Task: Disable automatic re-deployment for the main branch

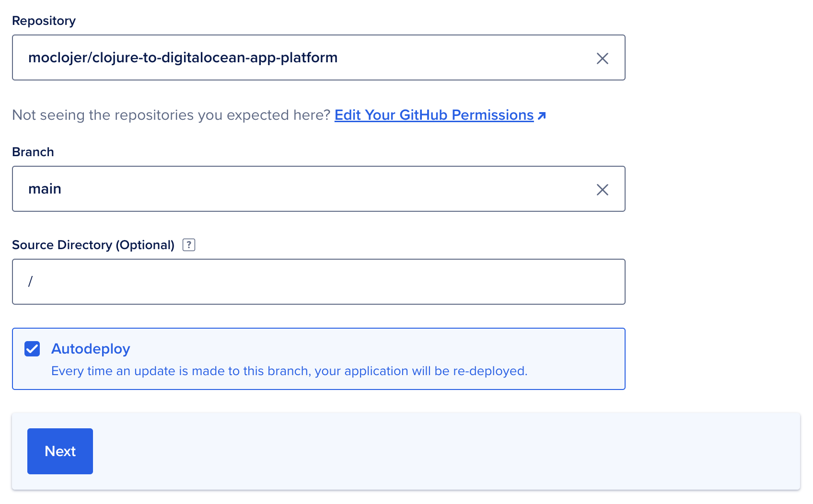Action: pyautogui.click(x=32, y=349)
